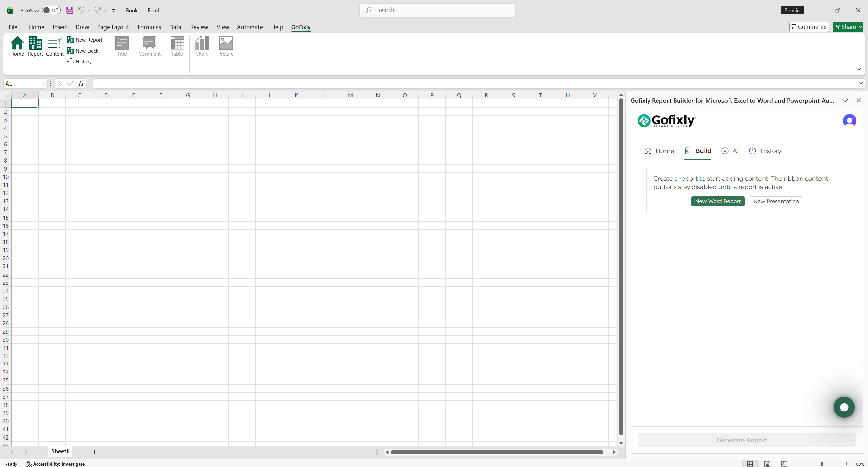Open History from the ribbon
Viewport: 868px width, 467px height.
click(x=80, y=61)
